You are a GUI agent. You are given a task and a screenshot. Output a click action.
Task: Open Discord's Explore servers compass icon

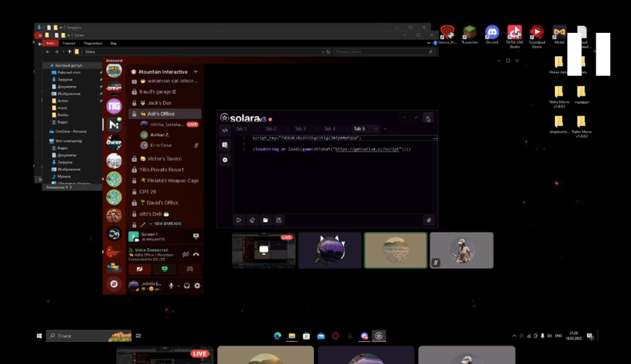[x=114, y=284]
